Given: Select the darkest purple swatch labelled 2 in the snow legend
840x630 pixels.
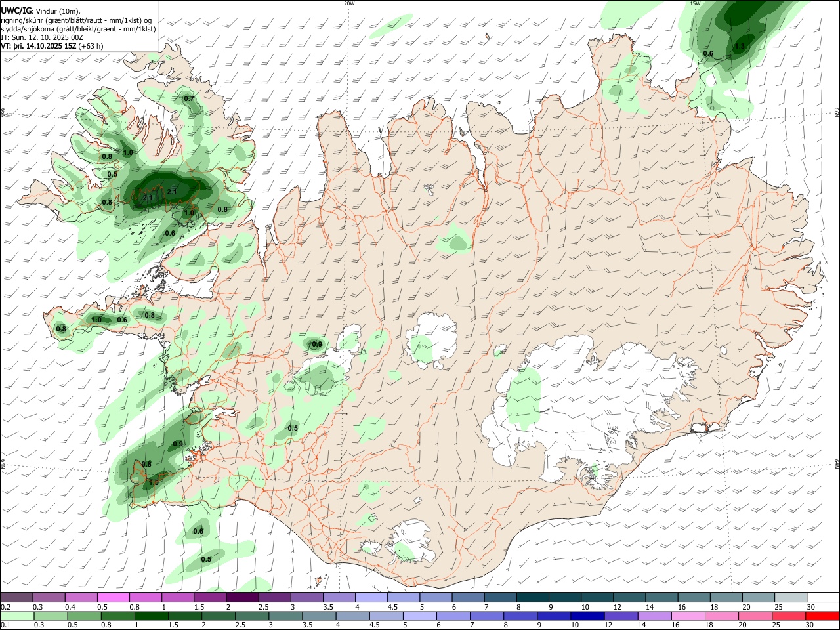Looking at the screenshot, I should coord(242,598).
